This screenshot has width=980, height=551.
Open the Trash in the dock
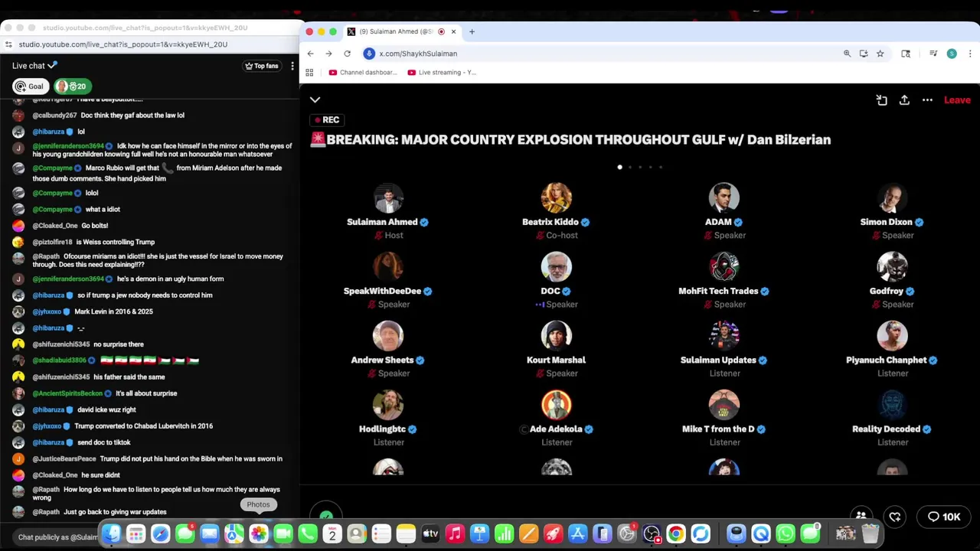pos(870,534)
